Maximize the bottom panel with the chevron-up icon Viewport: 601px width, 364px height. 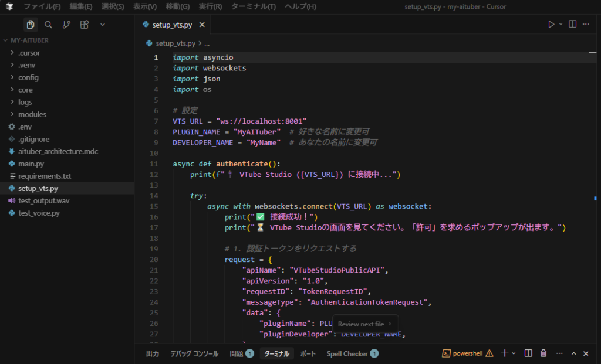(x=573, y=353)
